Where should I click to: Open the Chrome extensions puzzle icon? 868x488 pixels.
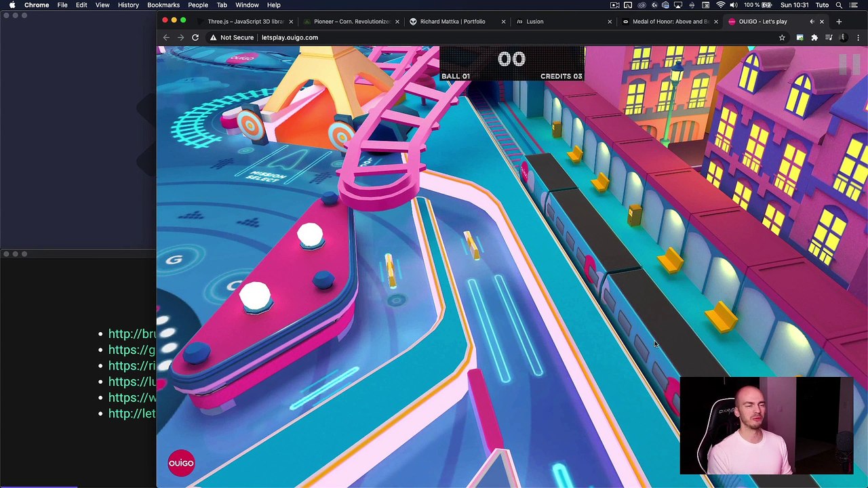click(x=814, y=37)
